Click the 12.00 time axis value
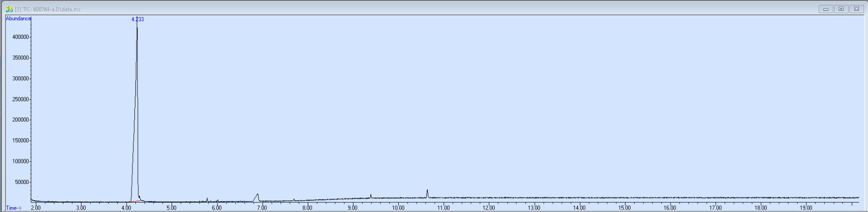 (488, 208)
